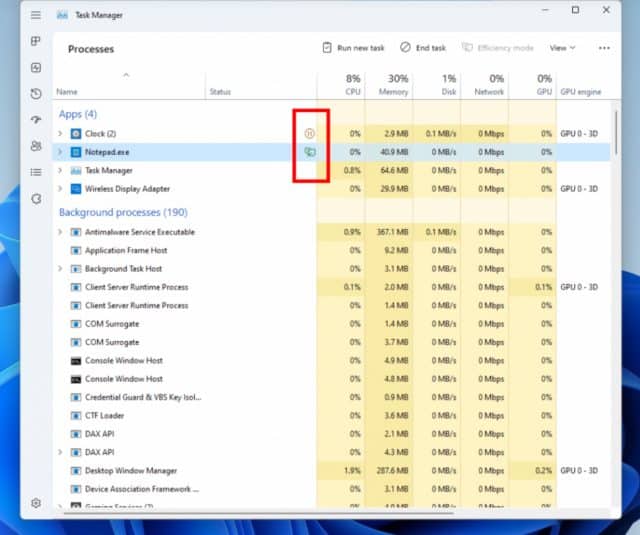Click the Apps (4) group heading
The width and height of the screenshot is (640, 535).
[x=78, y=114]
